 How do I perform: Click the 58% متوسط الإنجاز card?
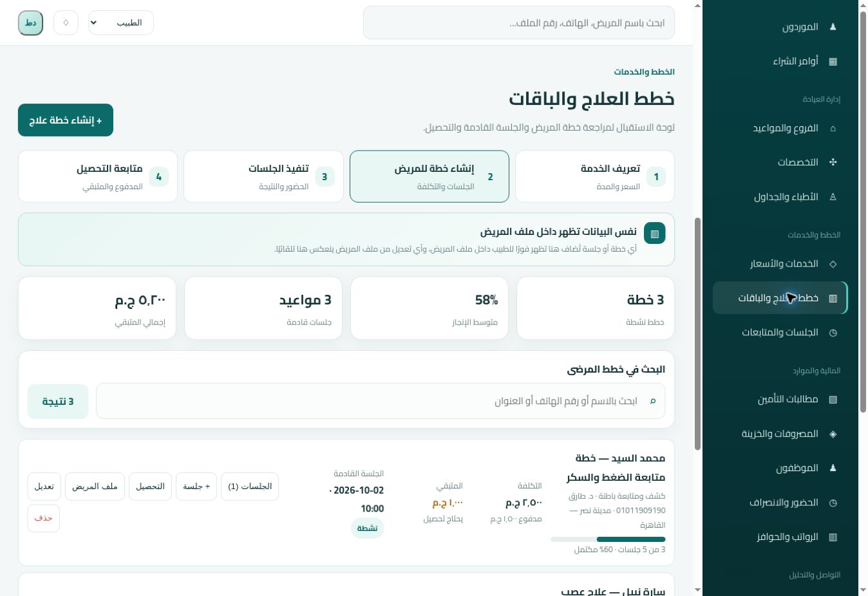click(429, 308)
